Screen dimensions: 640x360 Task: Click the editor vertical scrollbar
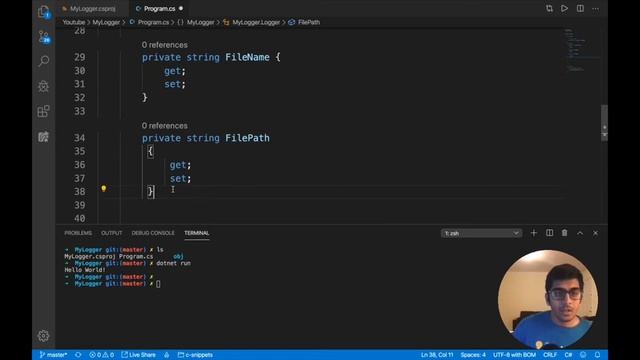[x=604, y=123]
